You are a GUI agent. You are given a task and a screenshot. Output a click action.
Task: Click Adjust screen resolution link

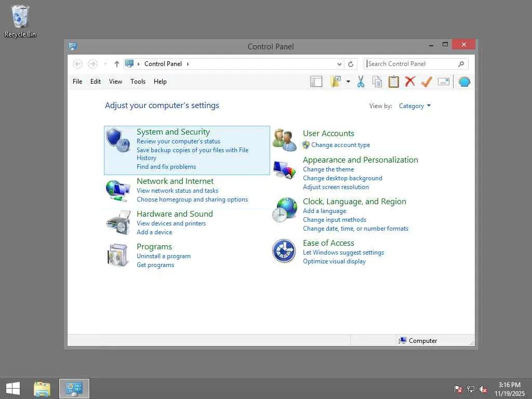coord(336,187)
